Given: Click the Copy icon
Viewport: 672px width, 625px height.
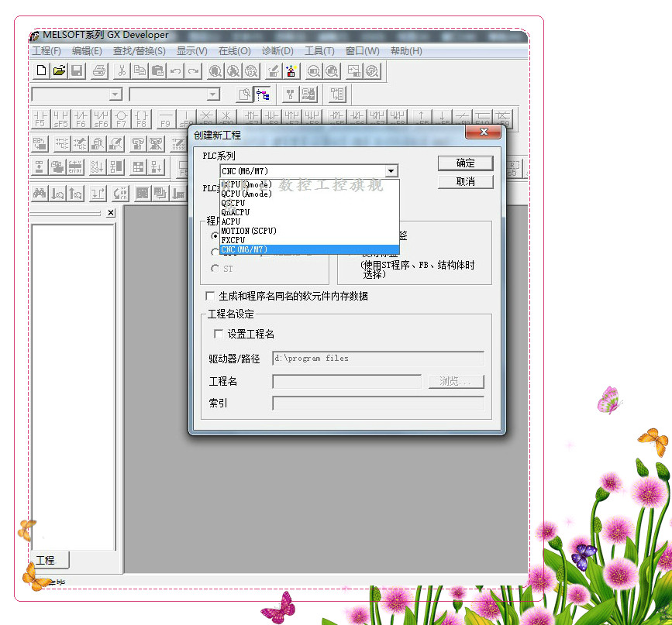Looking at the screenshot, I should pos(140,70).
